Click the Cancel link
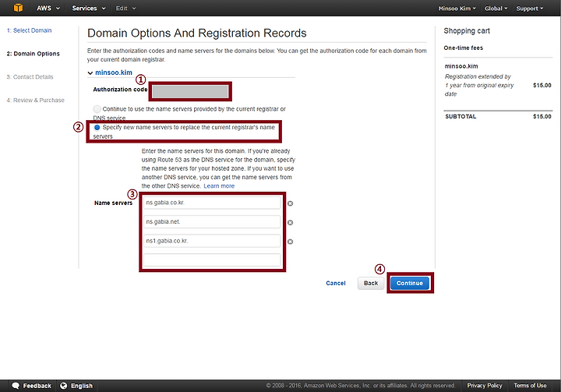The width and height of the screenshot is (561, 392). [336, 283]
